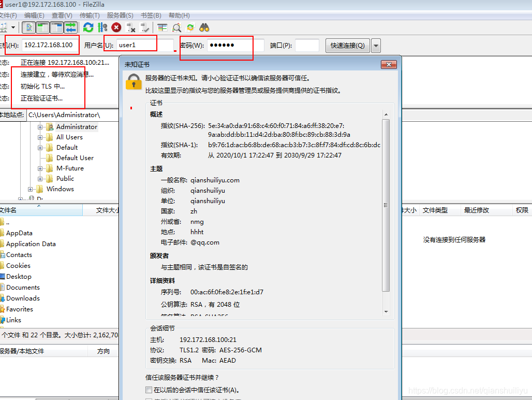Close the 未知证书 dialog
Image resolution: width=532 pixels, height=400 pixels.
pos(388,65)
